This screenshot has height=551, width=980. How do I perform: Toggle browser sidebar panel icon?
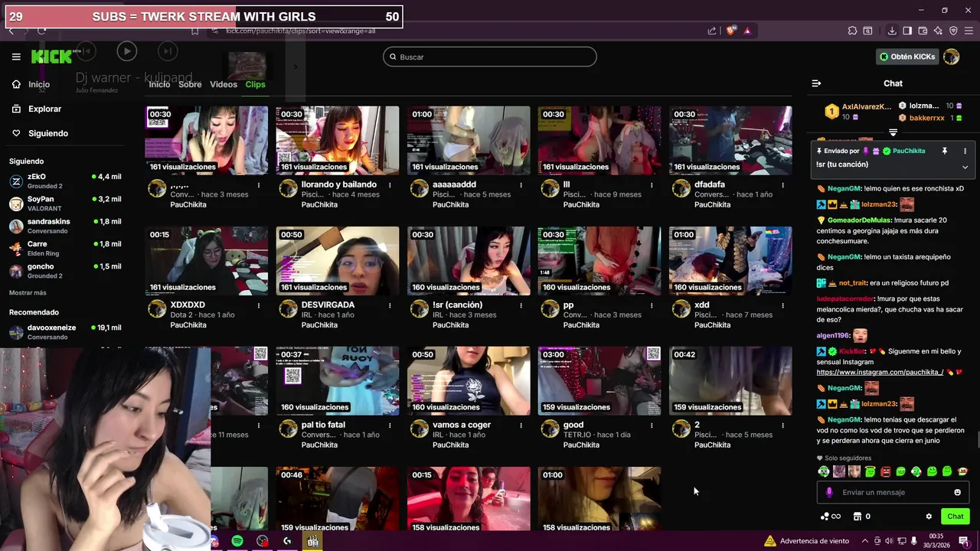907,31
